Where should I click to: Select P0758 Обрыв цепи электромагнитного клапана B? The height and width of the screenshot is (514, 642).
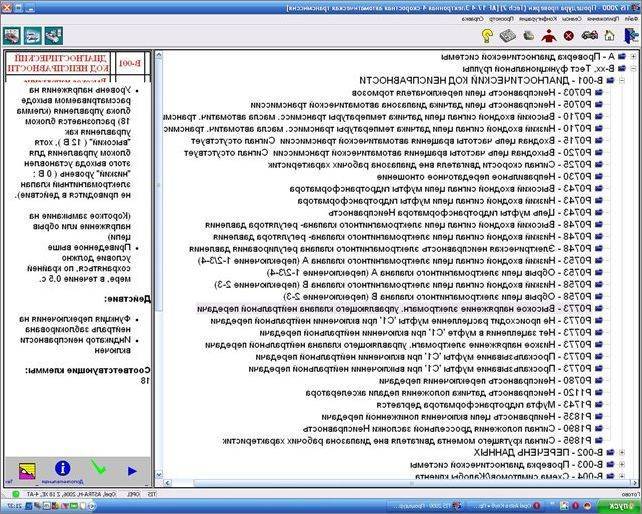(x=438, y=297)
